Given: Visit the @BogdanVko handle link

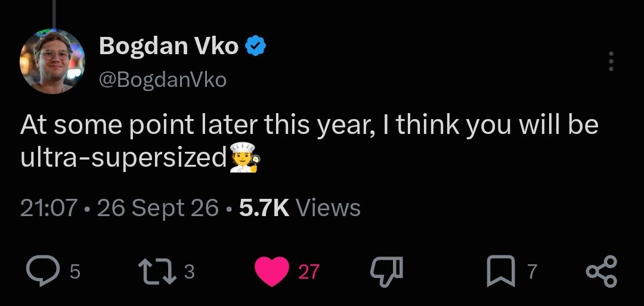Looking at the screenshot, I should click(163, 80).
